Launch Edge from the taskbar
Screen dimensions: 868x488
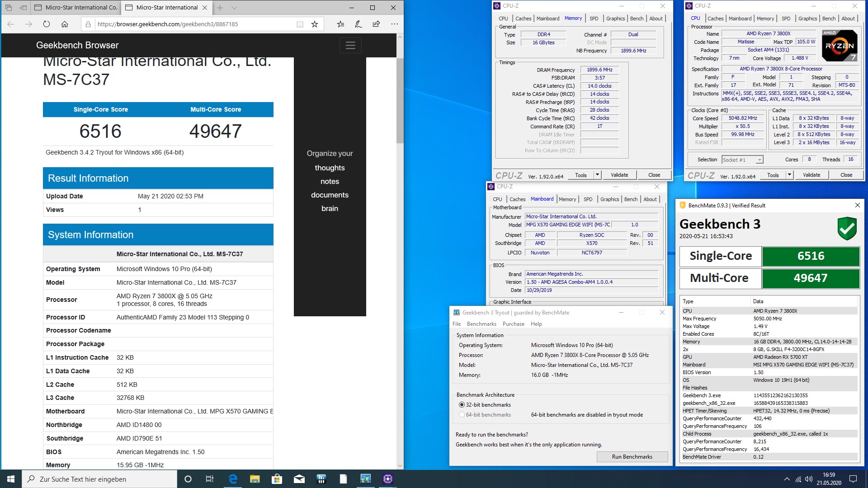pos(233,479)
